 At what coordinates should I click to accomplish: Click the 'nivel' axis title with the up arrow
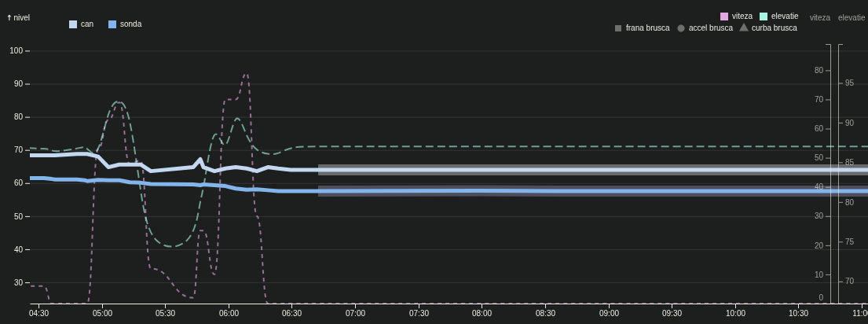click(18, 17)
